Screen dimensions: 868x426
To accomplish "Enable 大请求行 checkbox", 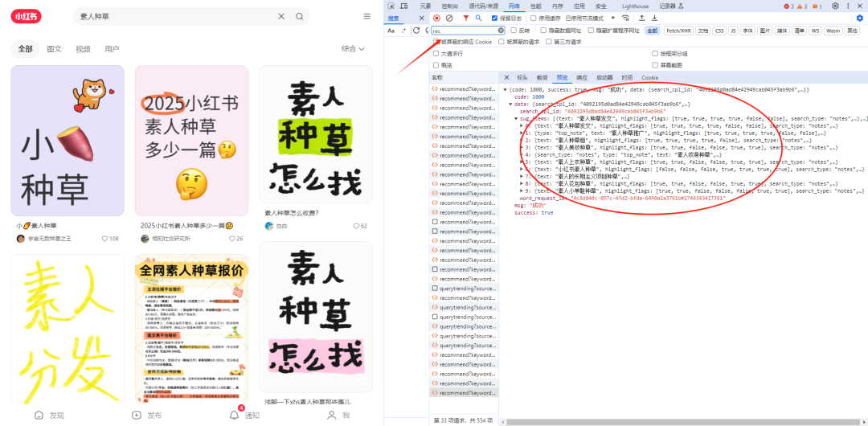I will click(x=436, y=54).
